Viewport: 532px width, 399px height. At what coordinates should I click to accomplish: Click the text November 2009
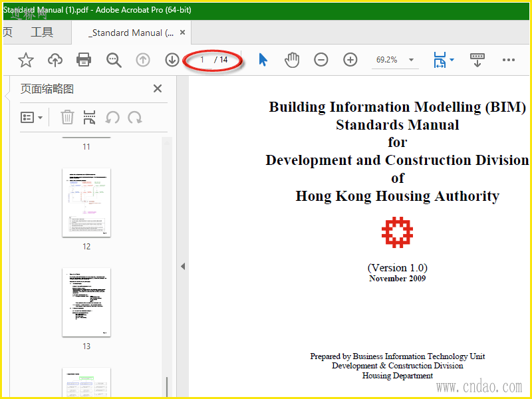(397, 279)
